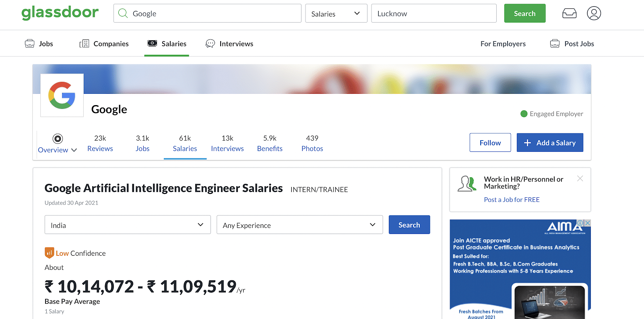Image resolution: width=644 pixels, height=319 pixels.
Task: Click the Post Jobs briefcase icon
Action: coord(555,43)
